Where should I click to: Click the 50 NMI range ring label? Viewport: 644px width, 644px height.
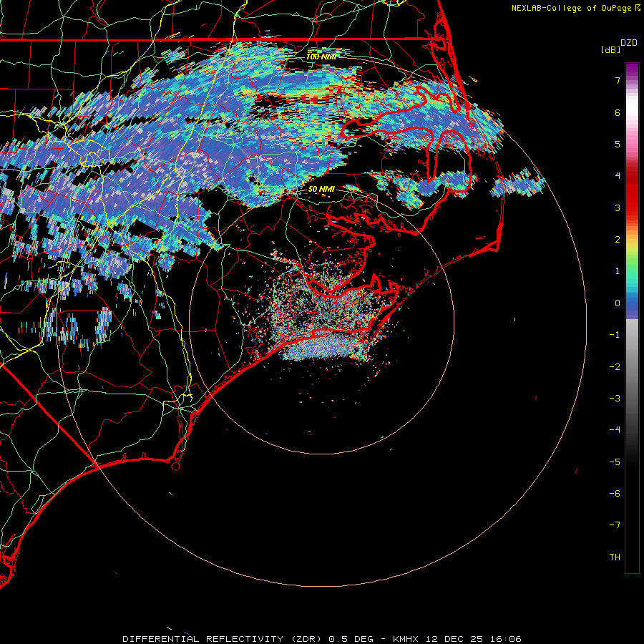(321, 189)
